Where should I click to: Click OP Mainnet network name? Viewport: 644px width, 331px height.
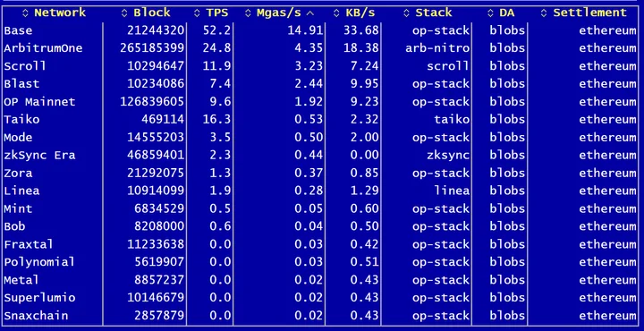click(x=39, y=102)
